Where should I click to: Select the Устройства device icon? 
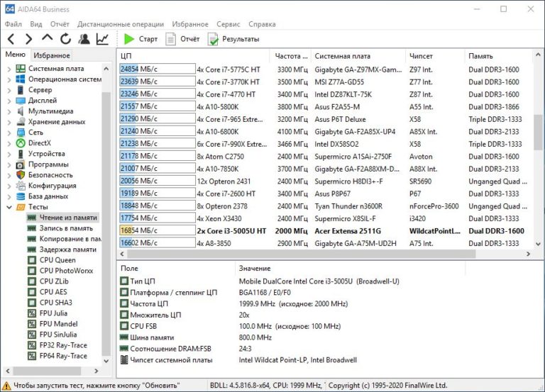[21, 153]
